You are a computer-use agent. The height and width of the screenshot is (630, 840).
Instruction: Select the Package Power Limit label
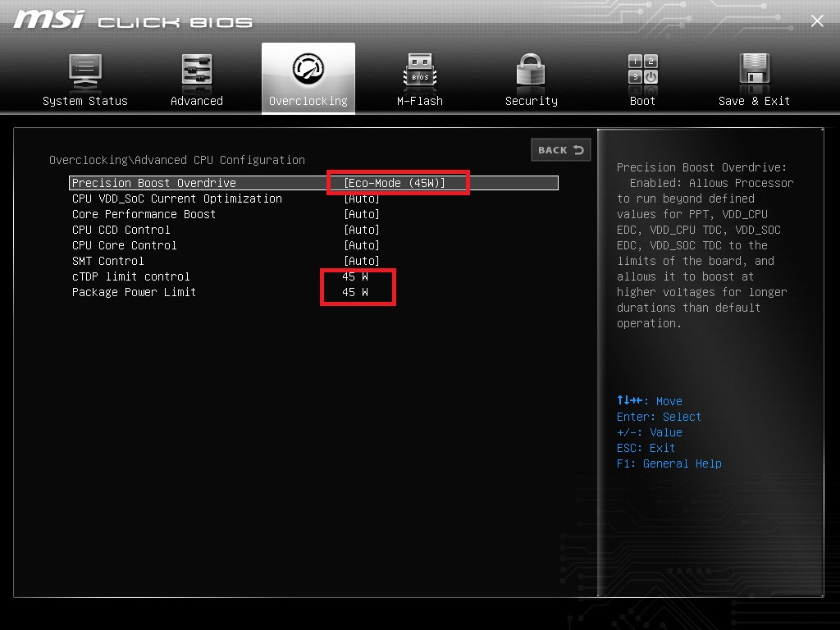pos(134,292)
